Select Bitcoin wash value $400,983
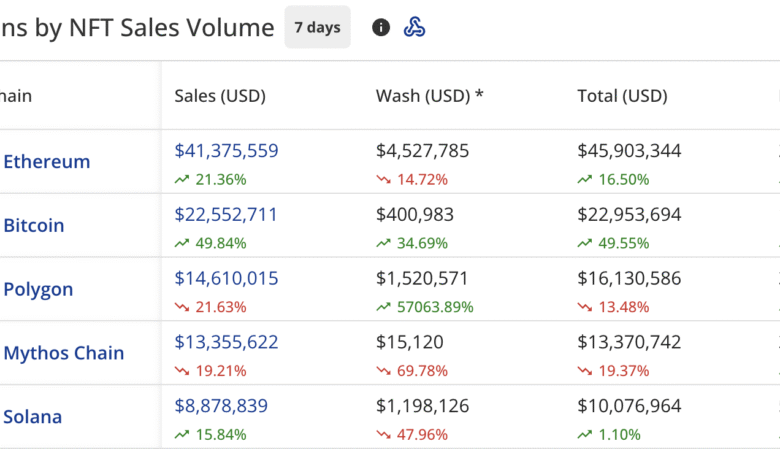The height and width of the screenshot is (449, 780). [x=415, y=214]
